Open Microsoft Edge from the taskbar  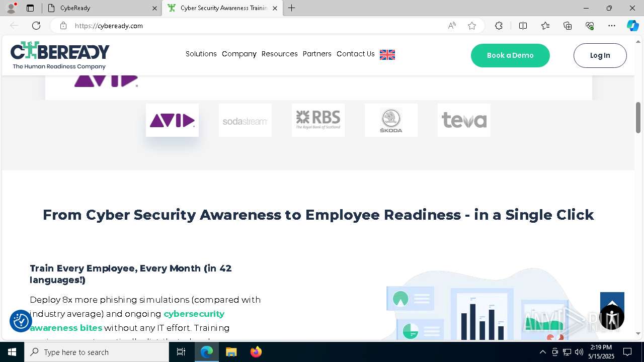[207, 352]
